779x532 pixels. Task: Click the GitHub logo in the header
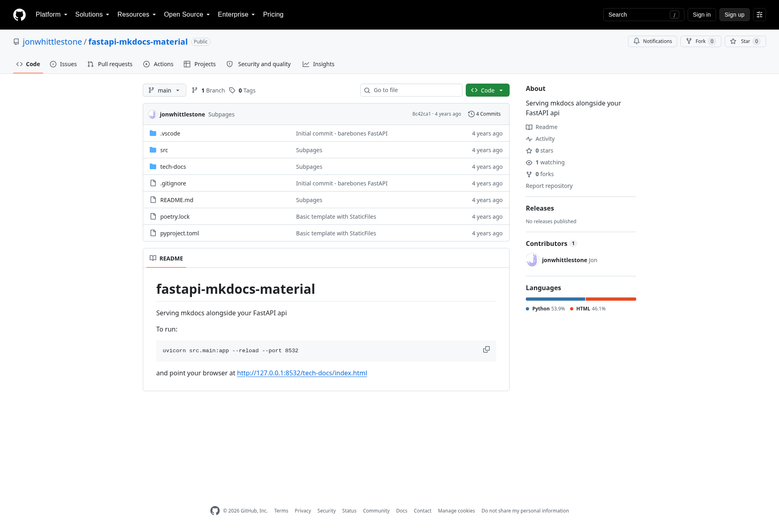19,15
